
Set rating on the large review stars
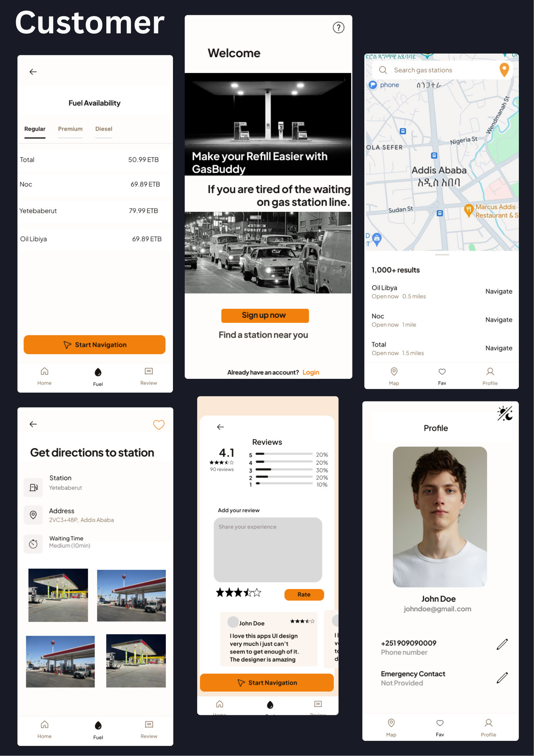(x=238, y=593)
